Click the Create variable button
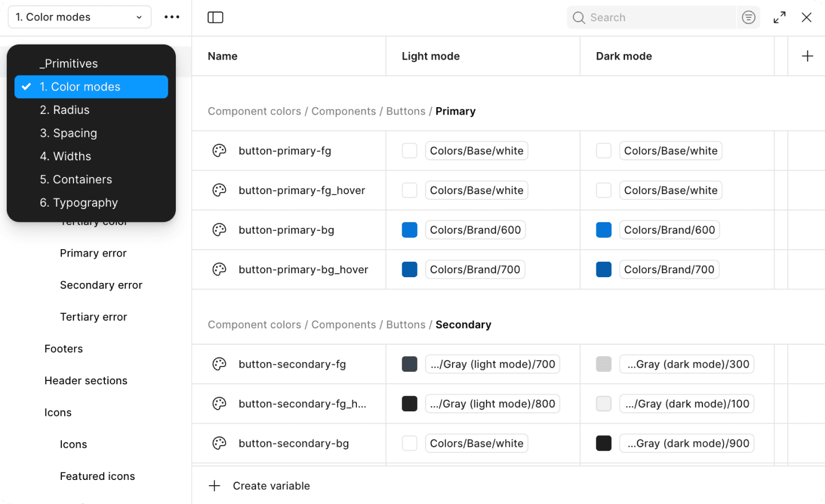This screenshot has width=825, height=504. coord(271,486)
